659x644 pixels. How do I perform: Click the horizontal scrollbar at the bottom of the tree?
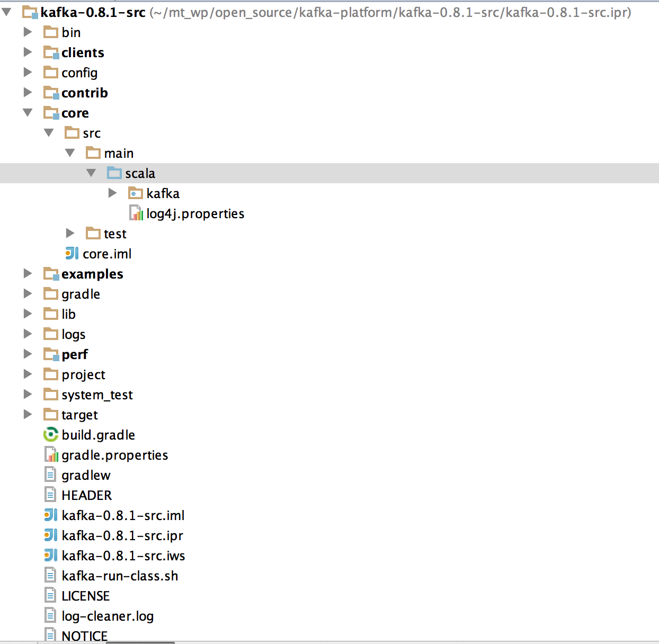coord(140,642)
